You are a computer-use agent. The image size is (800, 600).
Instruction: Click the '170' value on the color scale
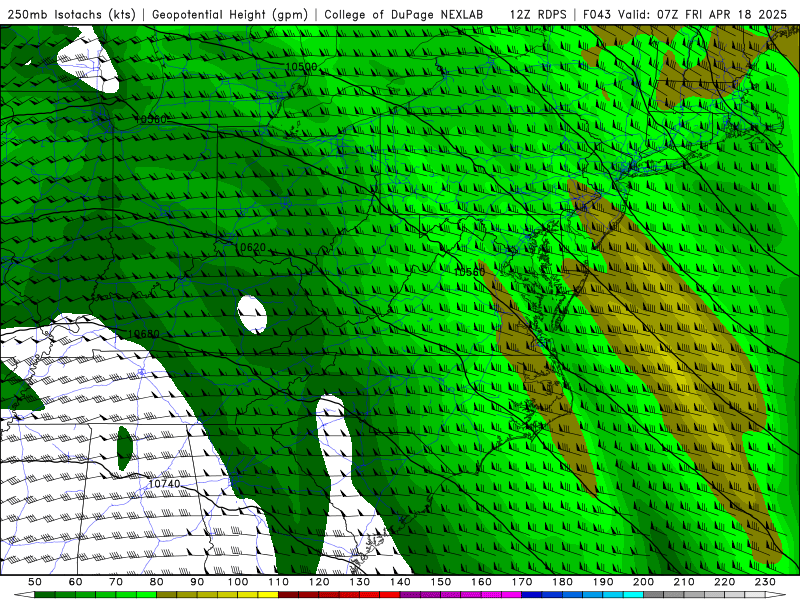click(x=522, y=582)
